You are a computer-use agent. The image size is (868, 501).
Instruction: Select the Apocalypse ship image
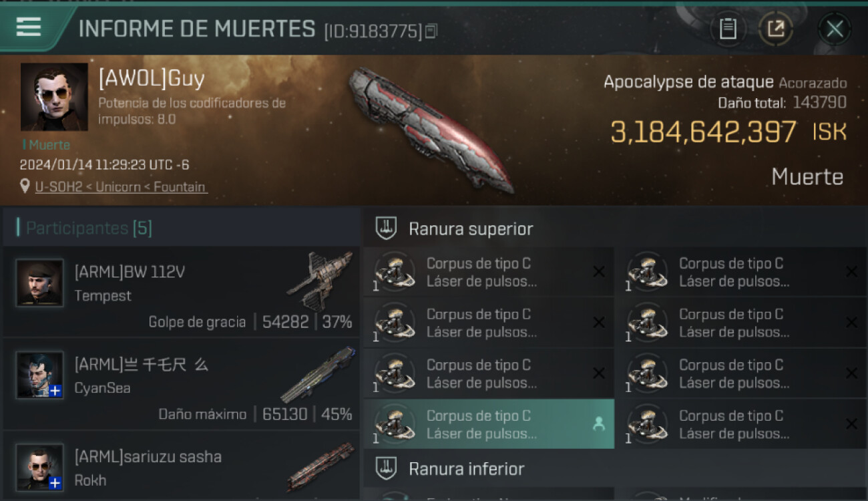430,129
